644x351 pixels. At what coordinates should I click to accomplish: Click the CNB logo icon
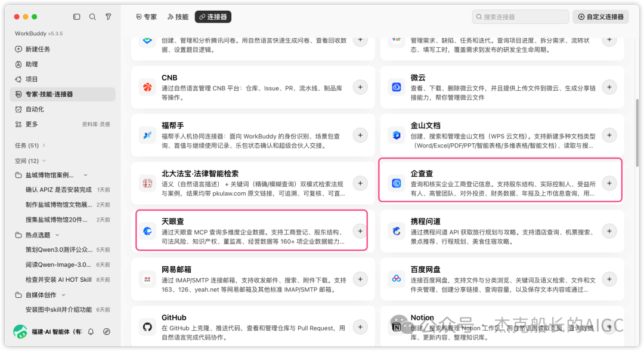pos(147,87)
